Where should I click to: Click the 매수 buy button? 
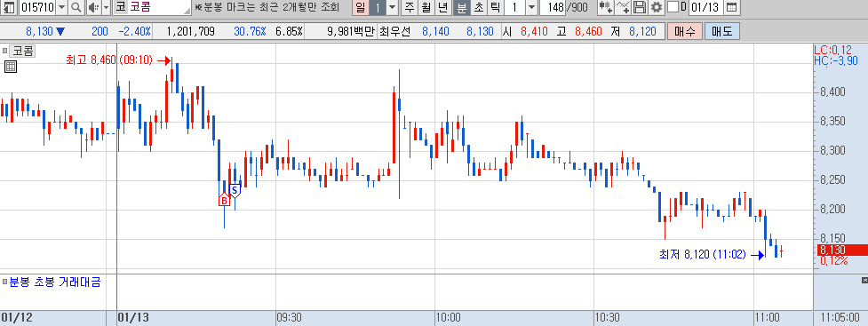[x=685, y=32]
